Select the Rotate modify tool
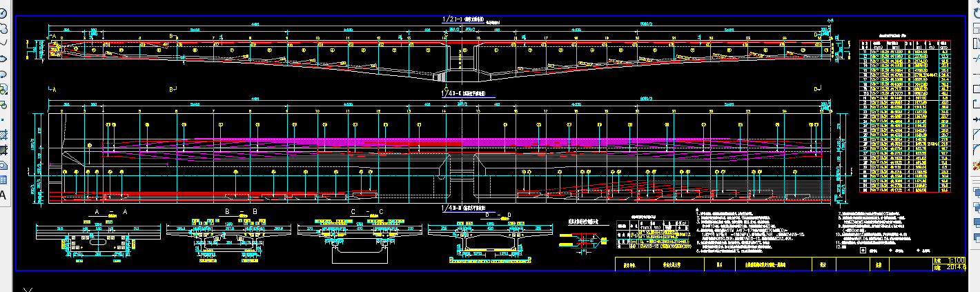 (x=975, y=12)
